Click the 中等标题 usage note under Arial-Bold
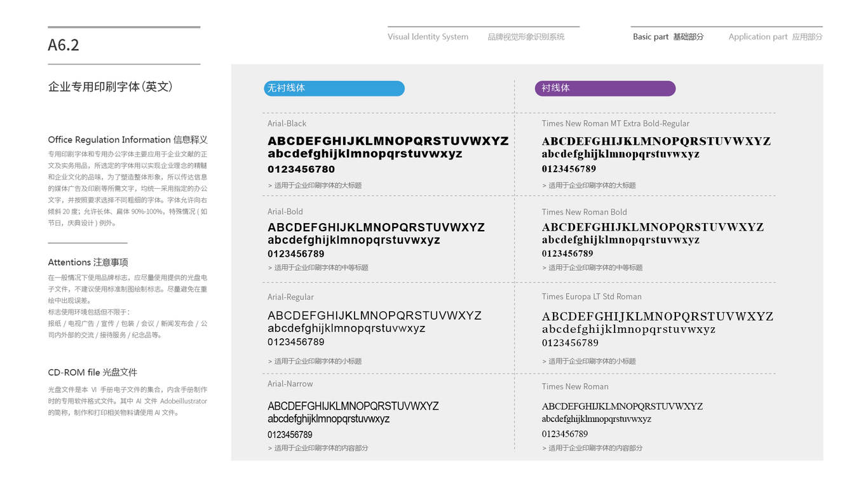The width and height of the screenshot is (868, 488). click(318, 268)
